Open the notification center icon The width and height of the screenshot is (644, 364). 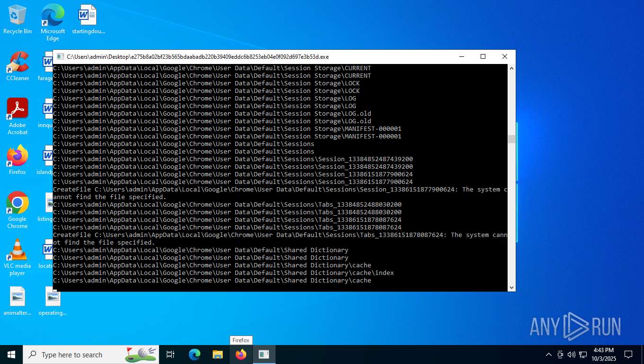[628, 355]
